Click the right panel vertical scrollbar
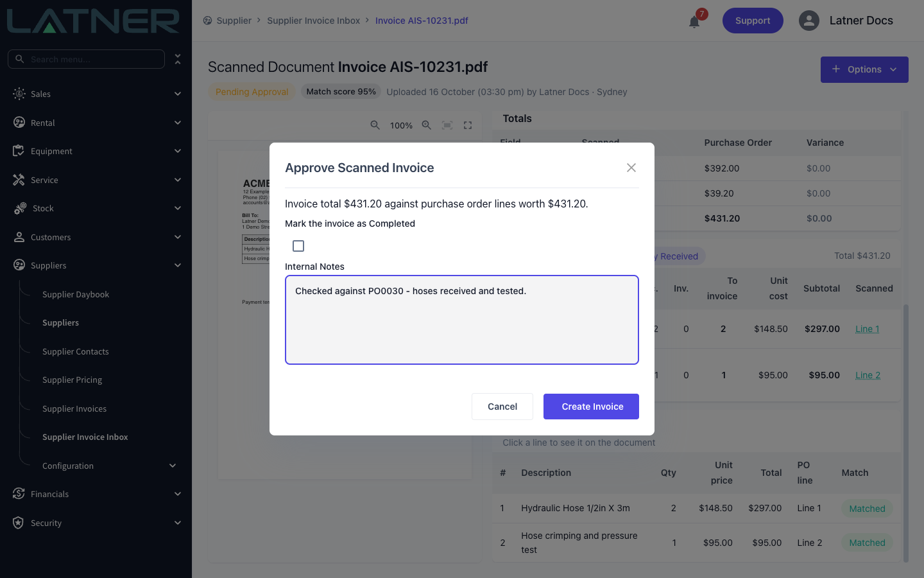The width and height of the screenshot is (924, 578). coord(905,432)
